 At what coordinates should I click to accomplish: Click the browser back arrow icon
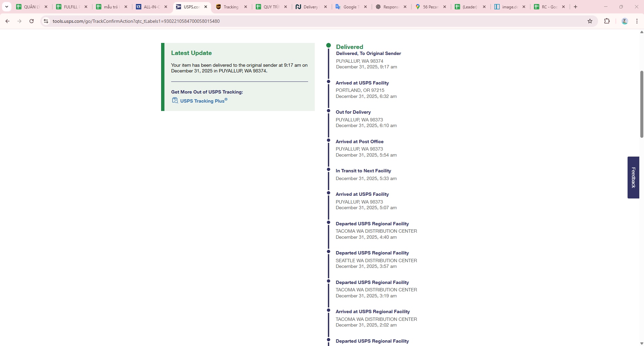tap(7, 21)
